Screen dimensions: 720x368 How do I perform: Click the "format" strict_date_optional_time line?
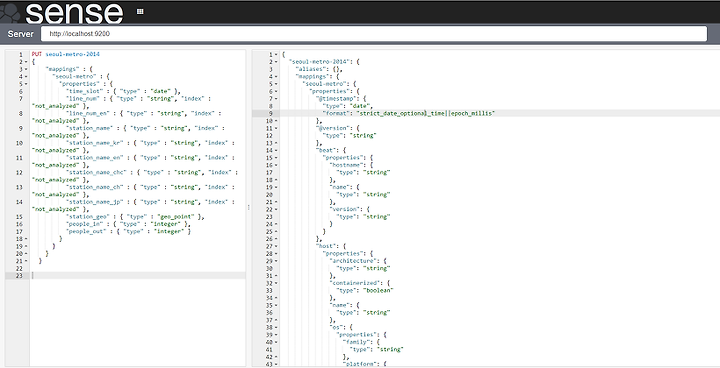tap(409, 113)
